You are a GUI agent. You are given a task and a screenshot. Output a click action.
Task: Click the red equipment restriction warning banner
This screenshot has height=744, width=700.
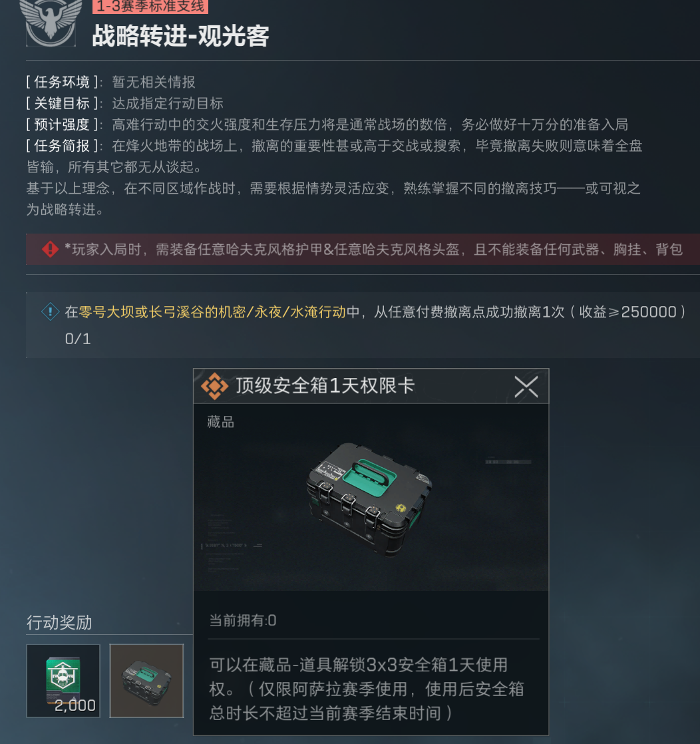pyautogui.click(x=363, y=249)
